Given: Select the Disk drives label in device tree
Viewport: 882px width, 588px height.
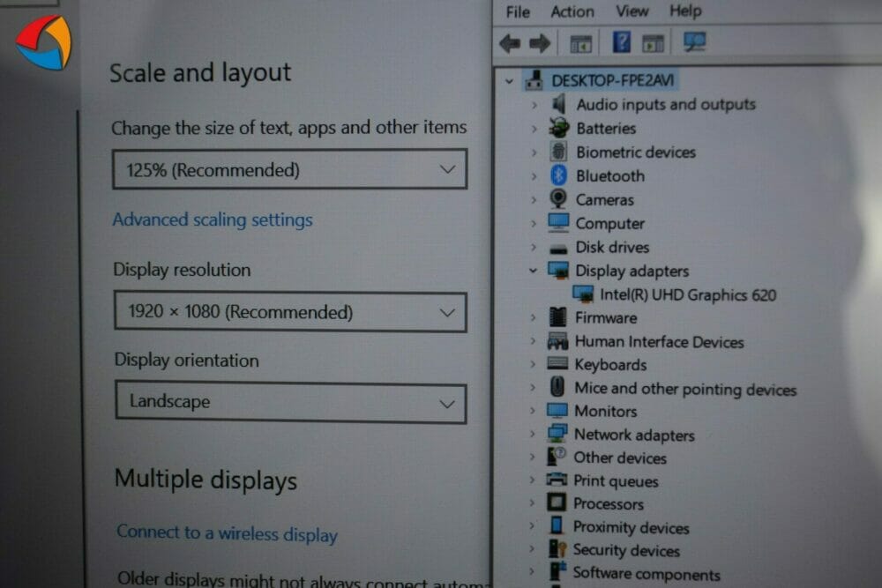Looking at the screenshot, I should click(612, 248).
